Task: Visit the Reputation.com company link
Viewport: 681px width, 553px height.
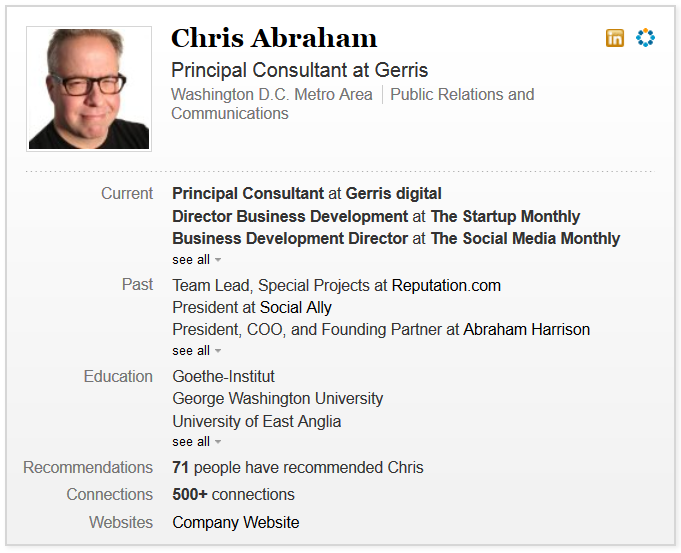Action: [446, 285]
